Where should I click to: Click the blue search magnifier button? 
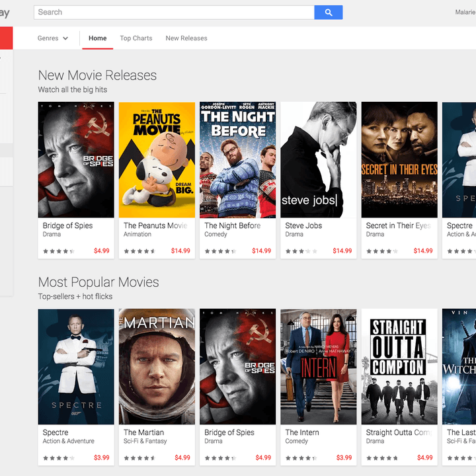329,13
